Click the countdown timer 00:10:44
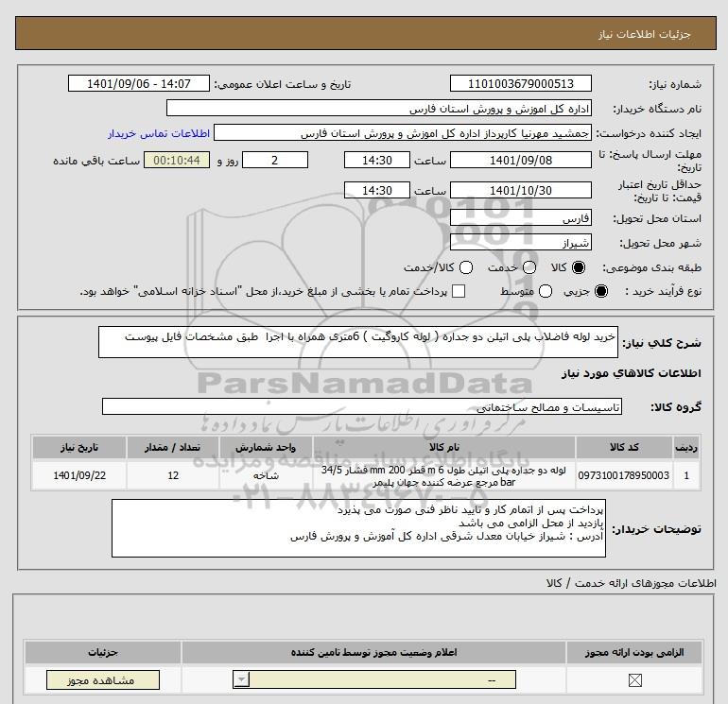This screenshot has width=728, height=704. tap(177, 160)
